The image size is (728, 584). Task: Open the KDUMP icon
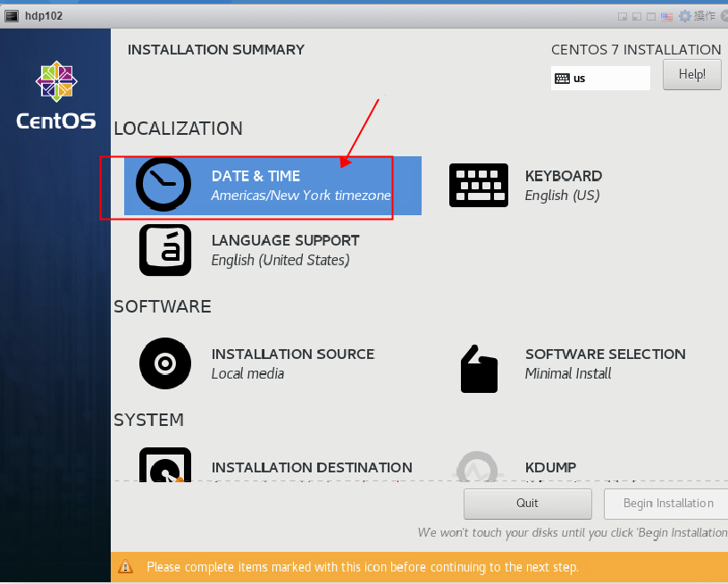[478, 466]
